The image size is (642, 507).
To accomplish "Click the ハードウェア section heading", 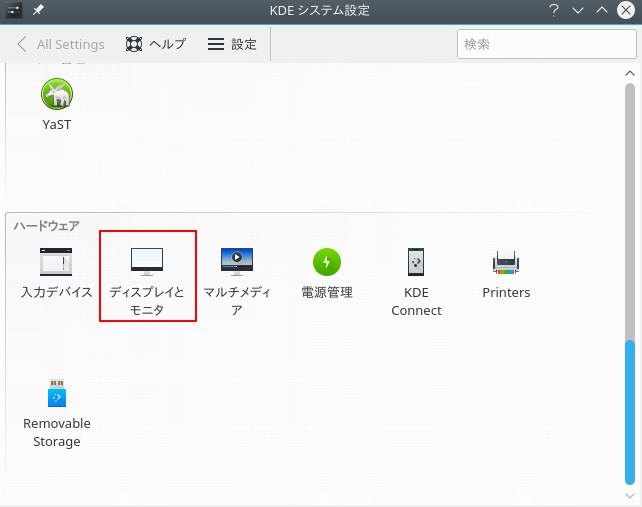I will [46, 226].
